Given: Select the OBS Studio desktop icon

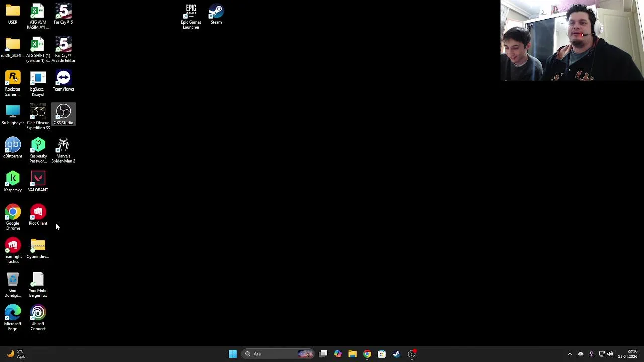Looking at the screenshot, I should [x=63, y=115].
